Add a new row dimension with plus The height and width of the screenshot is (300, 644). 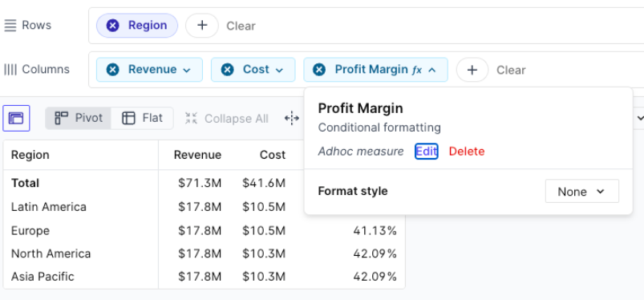(x=201, y=26)
